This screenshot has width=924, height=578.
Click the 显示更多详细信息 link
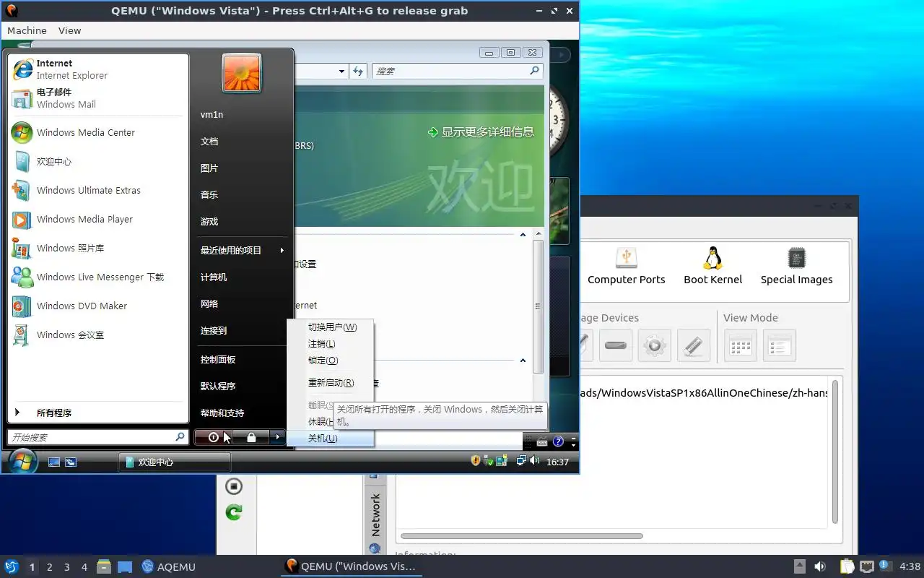[481, 131]
